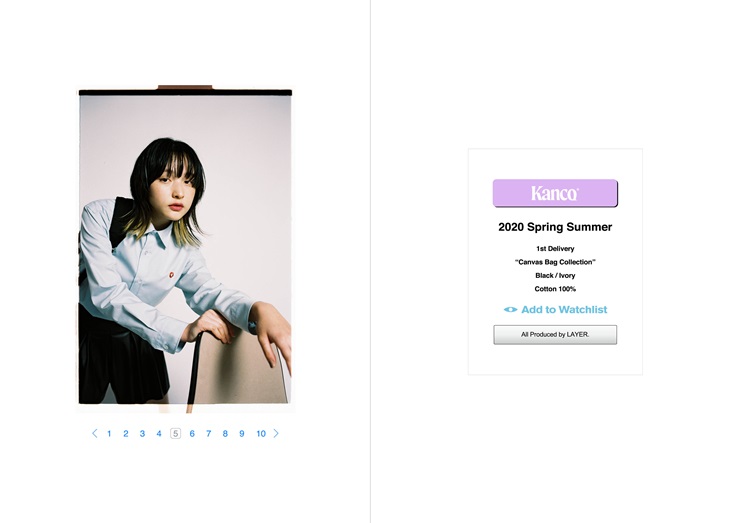This screenshot has width=740, height=523.
Task: Click the All Produced by LAYER. button
Action: click(555, 335)
